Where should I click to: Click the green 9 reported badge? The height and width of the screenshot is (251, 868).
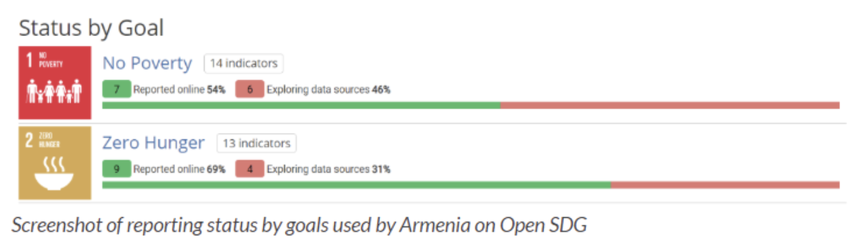point(116,169)
